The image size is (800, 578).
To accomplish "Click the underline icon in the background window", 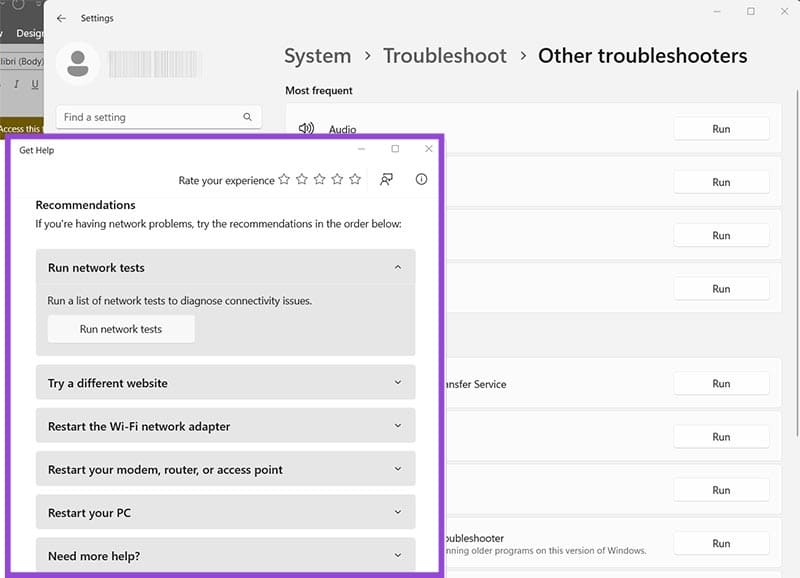I will click(35, 84).
